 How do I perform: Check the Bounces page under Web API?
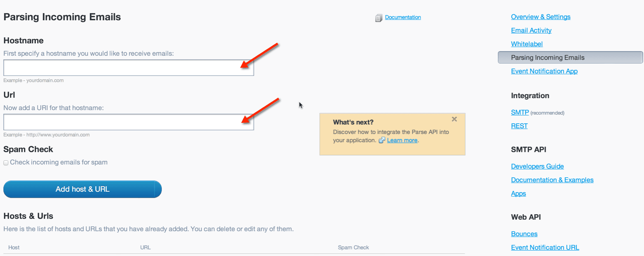(524, 234)
